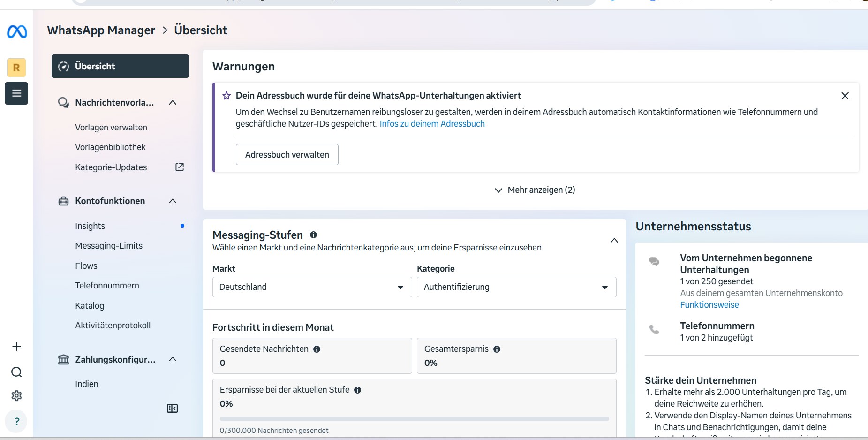Click the Gesendete Nachrichten card
Image resolution: width=868 pixels, height=440 pixels.
click(312, 356)
